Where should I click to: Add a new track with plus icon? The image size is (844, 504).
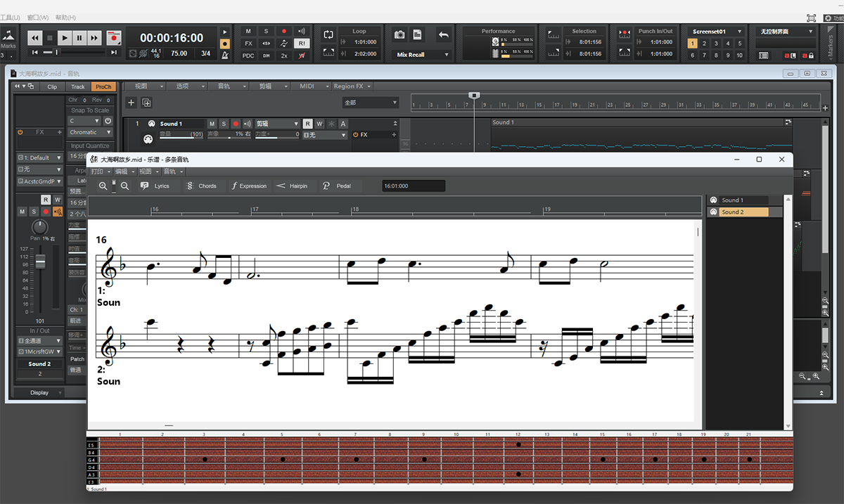131,103
